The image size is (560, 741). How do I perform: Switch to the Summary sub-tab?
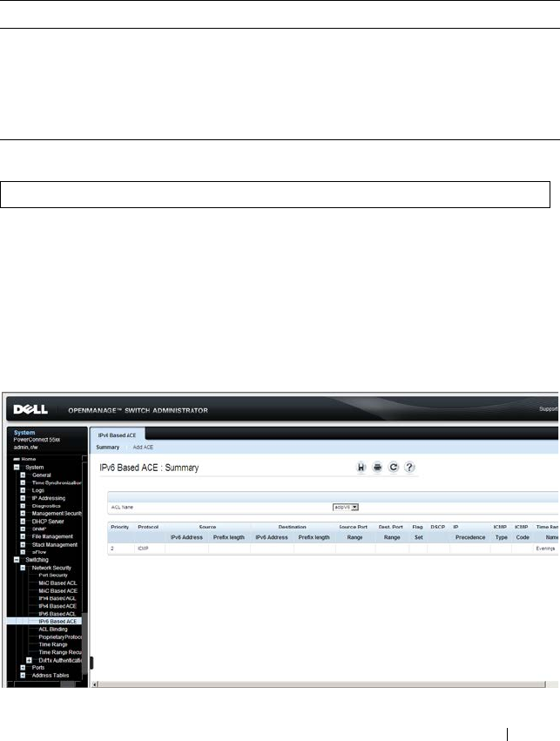click(108, 447)
